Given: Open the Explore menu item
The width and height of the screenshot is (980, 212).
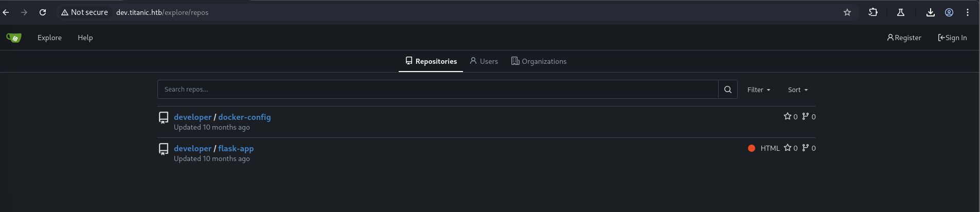Looking at the screenshot, I should pyautogui.click(x=49, y=38).
